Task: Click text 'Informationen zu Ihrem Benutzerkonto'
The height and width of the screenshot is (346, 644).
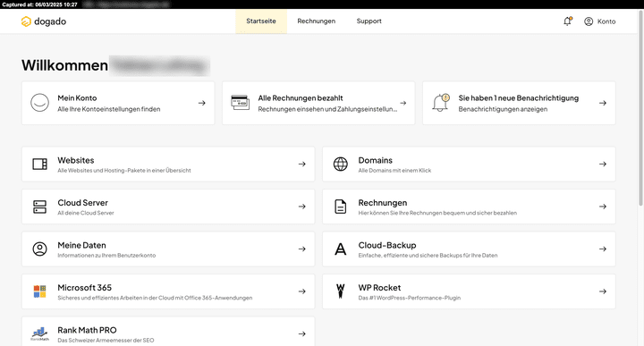Action: [106, 256]
